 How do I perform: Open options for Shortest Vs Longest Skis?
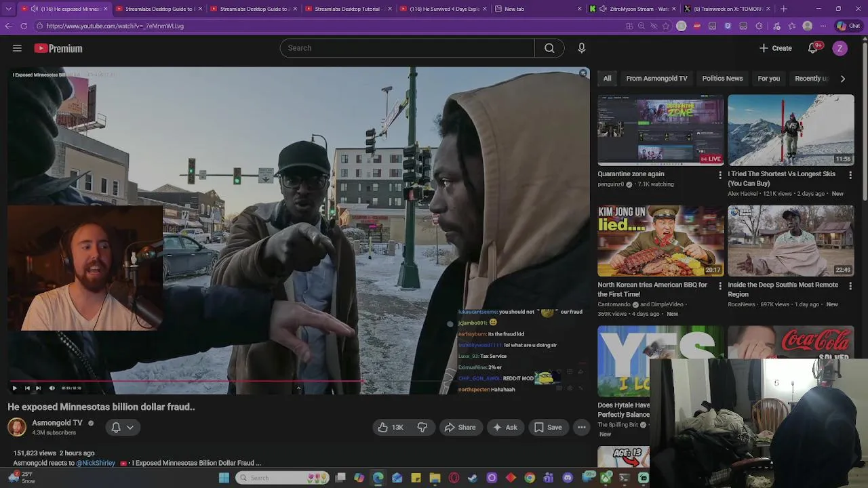(x=850, y=175)
